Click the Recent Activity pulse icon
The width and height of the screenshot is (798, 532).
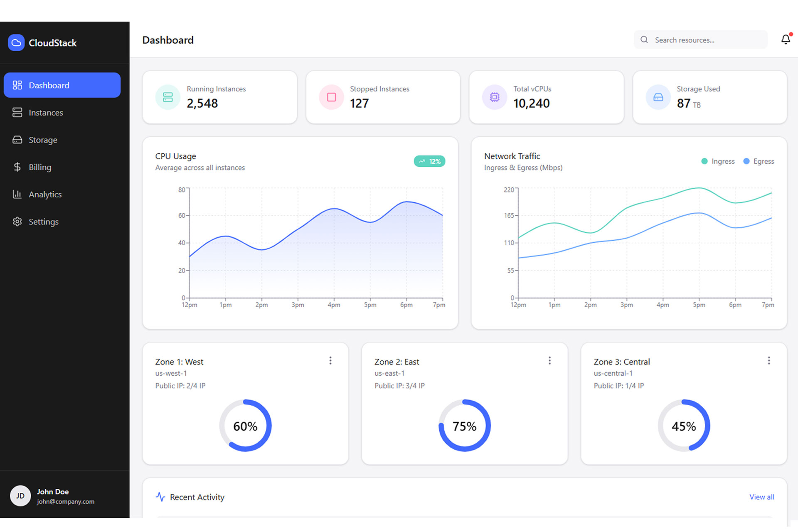tap(160, 497)
